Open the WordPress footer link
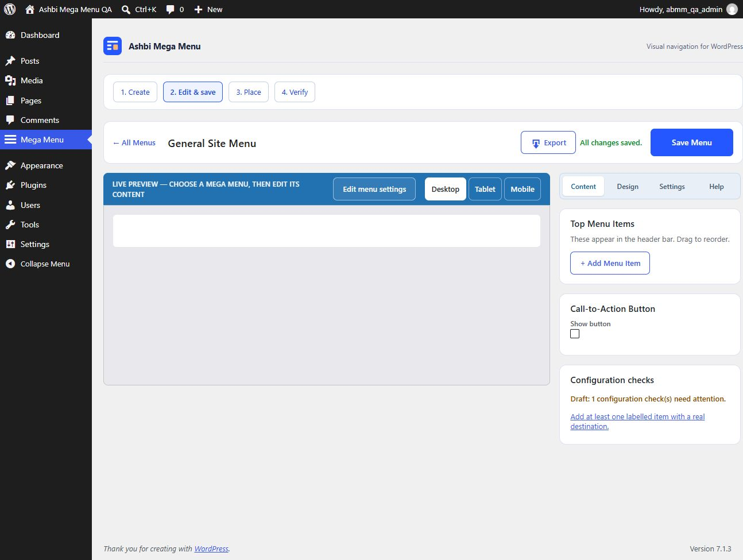This screenshot has height=560, width=743. (211, 549)
